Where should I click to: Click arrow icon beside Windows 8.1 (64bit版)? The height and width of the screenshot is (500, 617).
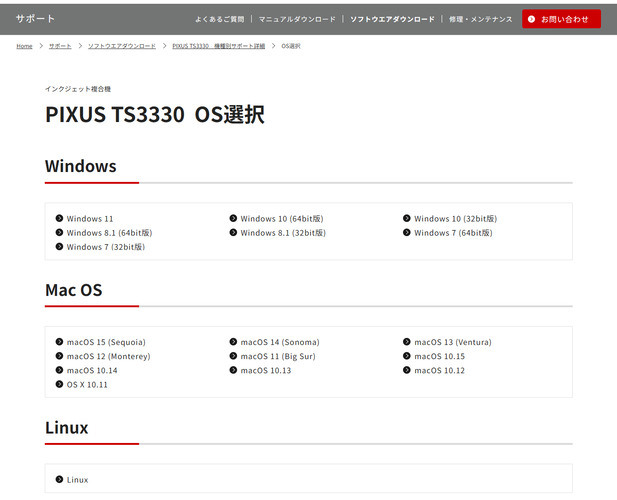coord(59,232)
